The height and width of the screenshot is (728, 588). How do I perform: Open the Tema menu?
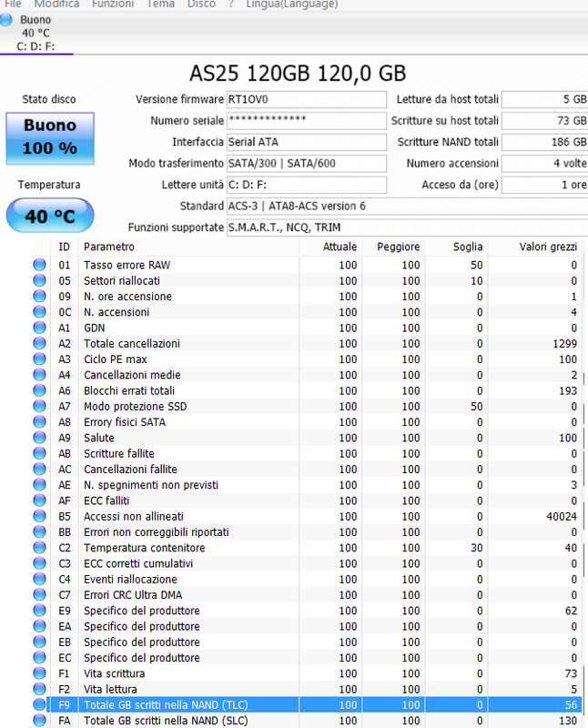pyautogui.click(x=161, y=4)
